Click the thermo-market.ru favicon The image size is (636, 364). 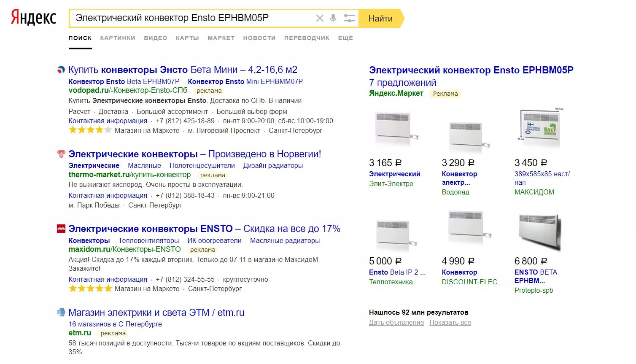pyautogui.click(x=61, y=154)
